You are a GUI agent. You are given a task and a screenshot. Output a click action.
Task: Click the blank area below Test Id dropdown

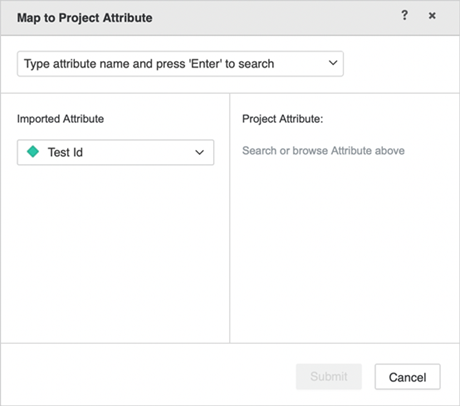[115, 253]
